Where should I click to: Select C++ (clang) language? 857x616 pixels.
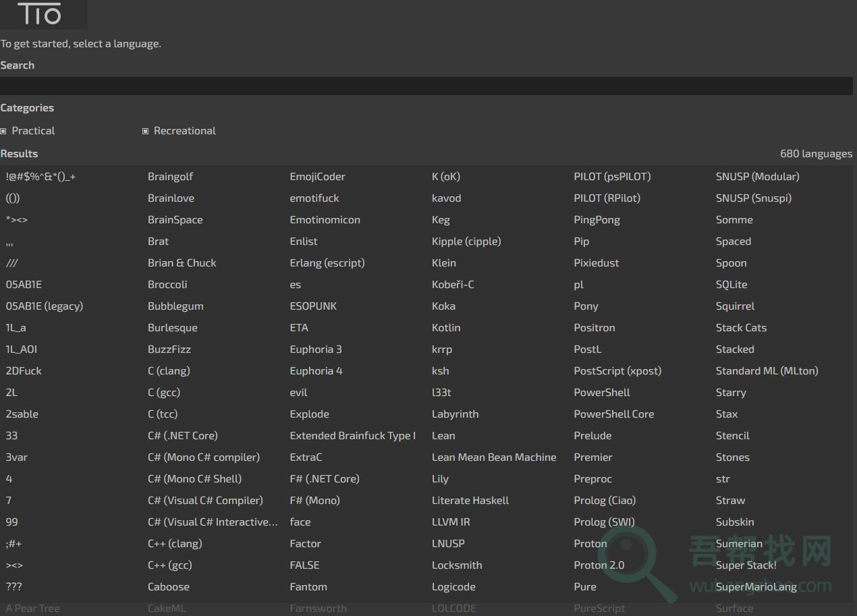click(175, 544)
